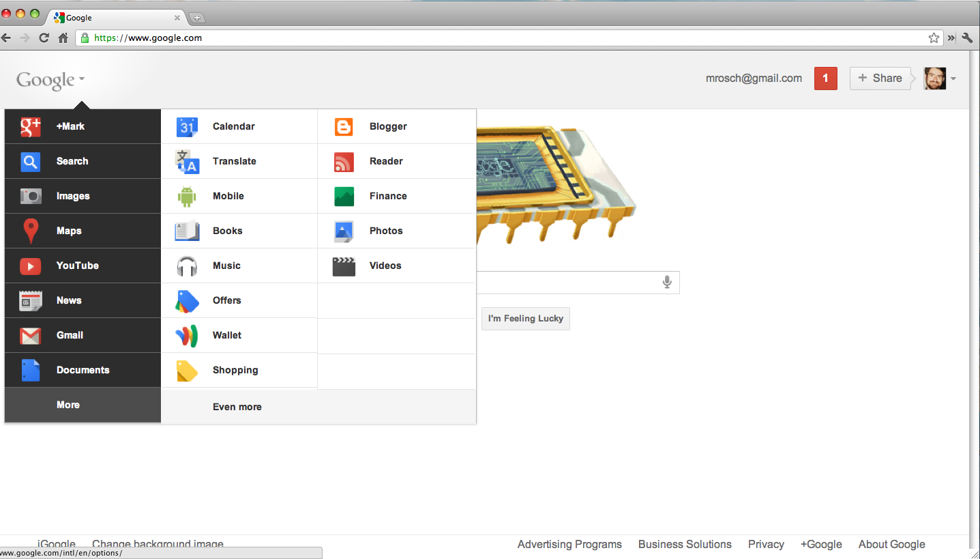Click the green Finance chart icon
The image size is (980, 559).
point(344,196)
